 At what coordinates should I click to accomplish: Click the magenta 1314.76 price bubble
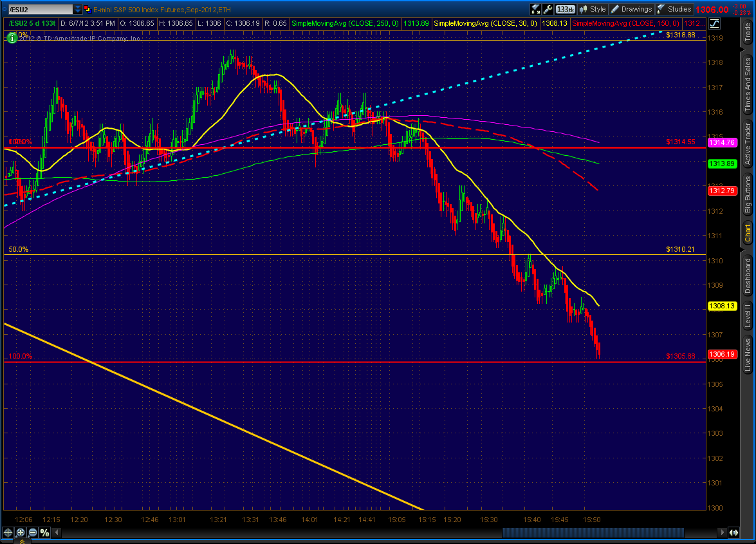(x=723, y=142)
